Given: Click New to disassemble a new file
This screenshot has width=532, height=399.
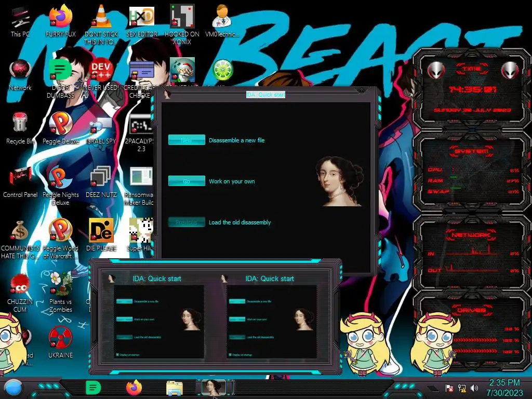Looking at the screenshot, I should (187, 140).
